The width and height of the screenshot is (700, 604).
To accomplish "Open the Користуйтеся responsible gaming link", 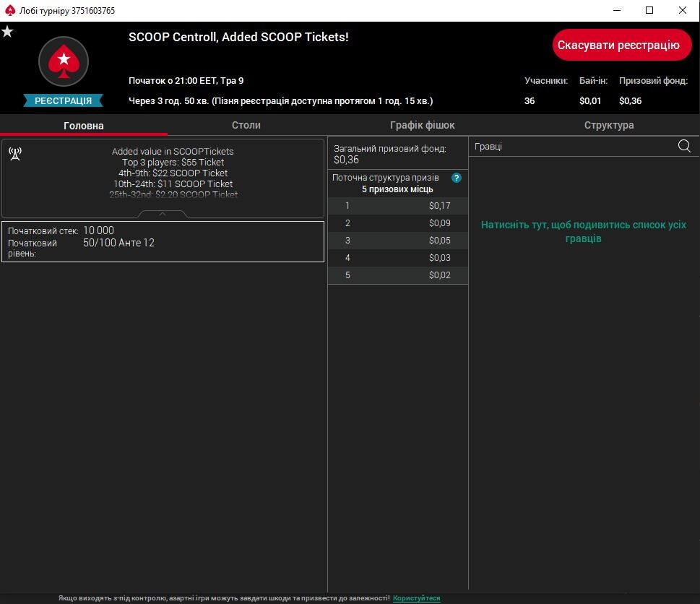I will point(417,598).
